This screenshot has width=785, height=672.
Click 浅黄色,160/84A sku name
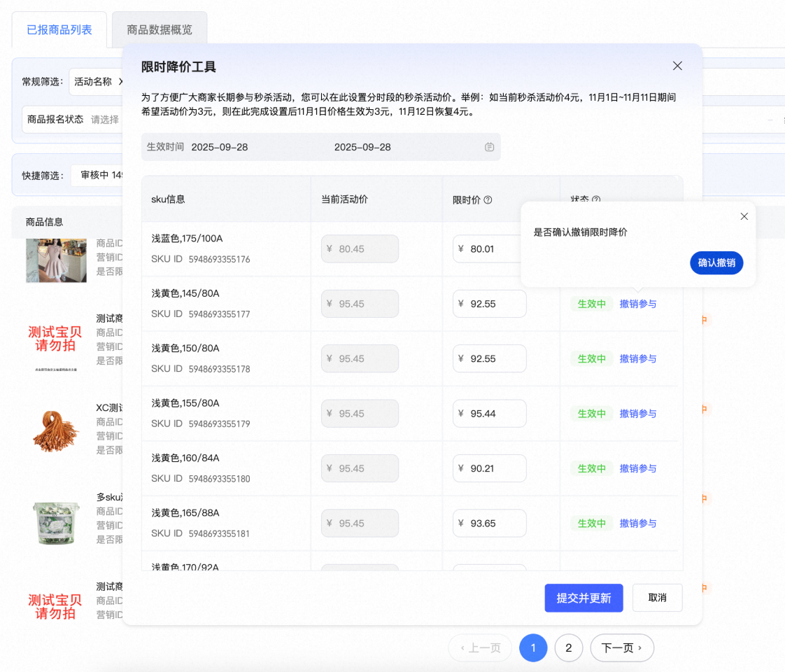tap(185, 458)
